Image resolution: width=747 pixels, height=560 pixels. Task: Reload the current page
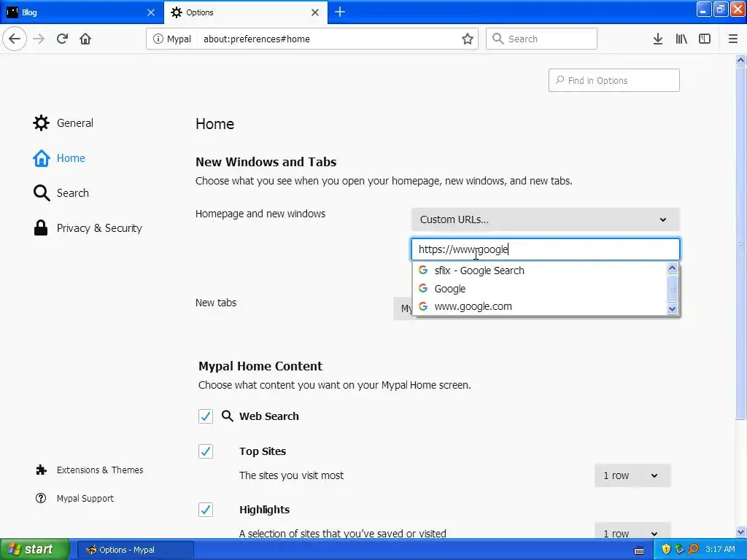(62, 39)
